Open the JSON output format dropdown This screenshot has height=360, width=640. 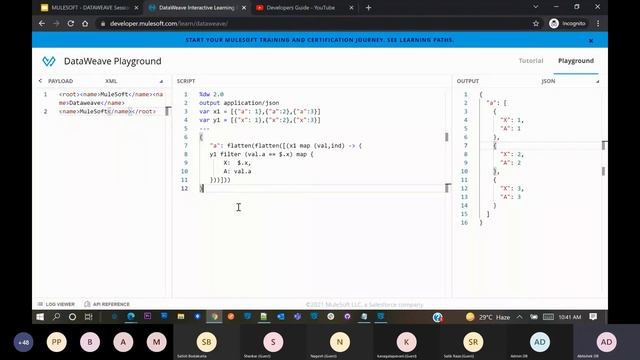(570, 81)
